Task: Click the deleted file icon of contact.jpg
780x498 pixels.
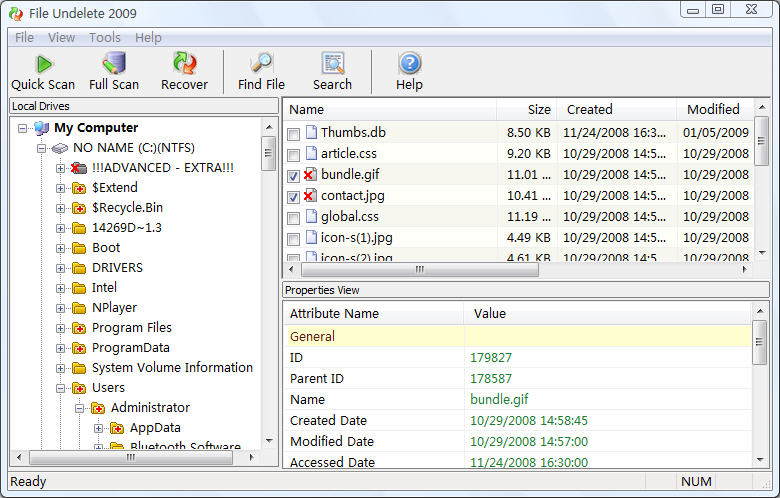Action: 310,195
